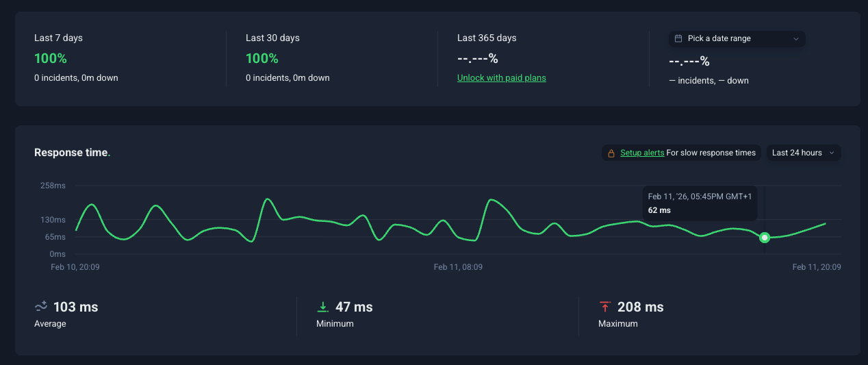Click the 47 ms Minimum value
This screenshot has width=868, height=365.
[354, 307]
